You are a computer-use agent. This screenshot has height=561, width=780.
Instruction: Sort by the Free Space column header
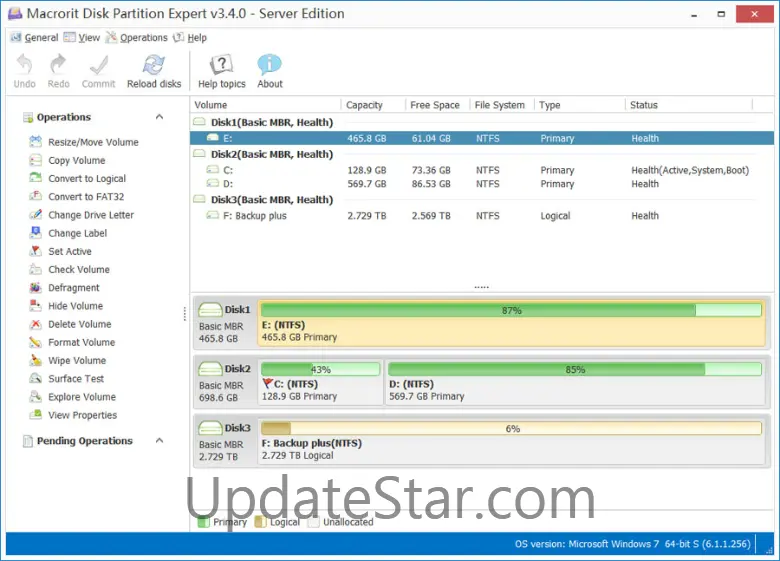pos(437,105)
